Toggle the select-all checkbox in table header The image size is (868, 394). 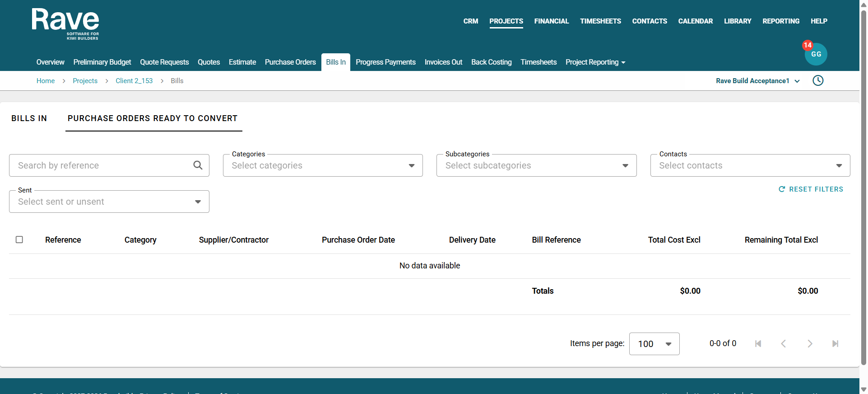point(19,239)
